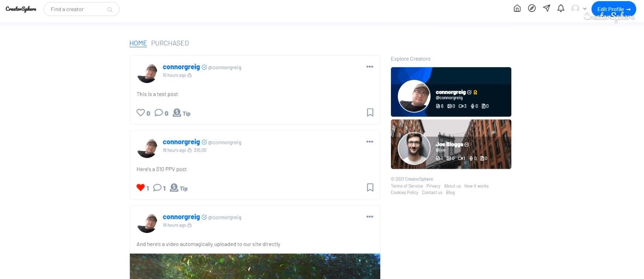The height and width of the screenshot is (279, 644).
Task: Click video count icon on connorgreig card
Action: (x=461, y=106)
